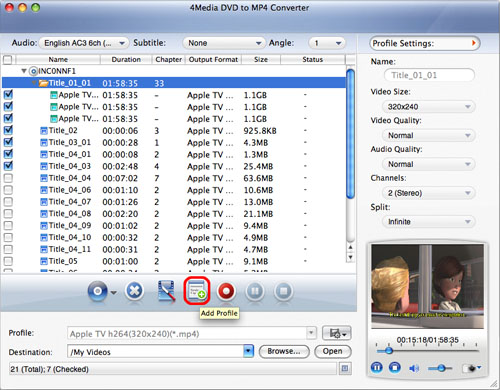Click the Output Format column header
This screenshot has height=390, width=500.
(213, 60)
